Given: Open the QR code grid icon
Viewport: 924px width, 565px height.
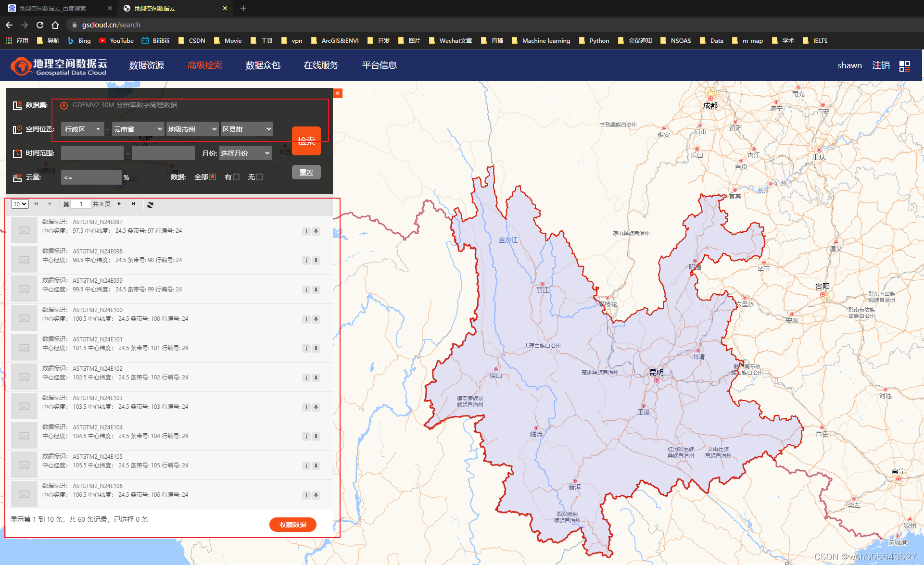Looking at the screenshot, I should [x=904, y=66].
